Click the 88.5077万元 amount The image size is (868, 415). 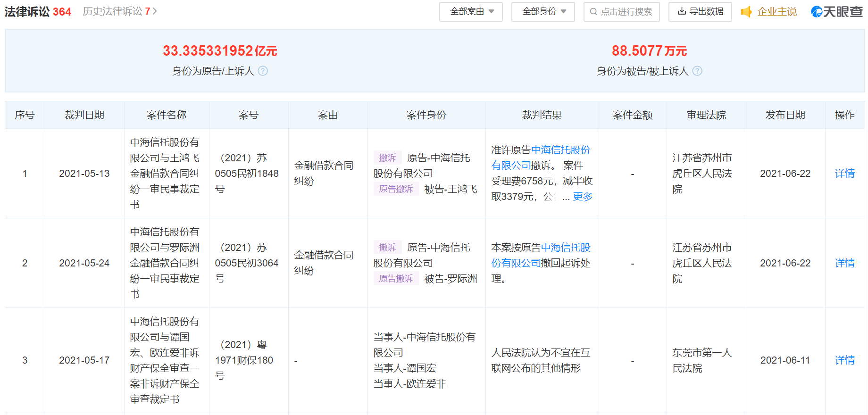[649, 51]
